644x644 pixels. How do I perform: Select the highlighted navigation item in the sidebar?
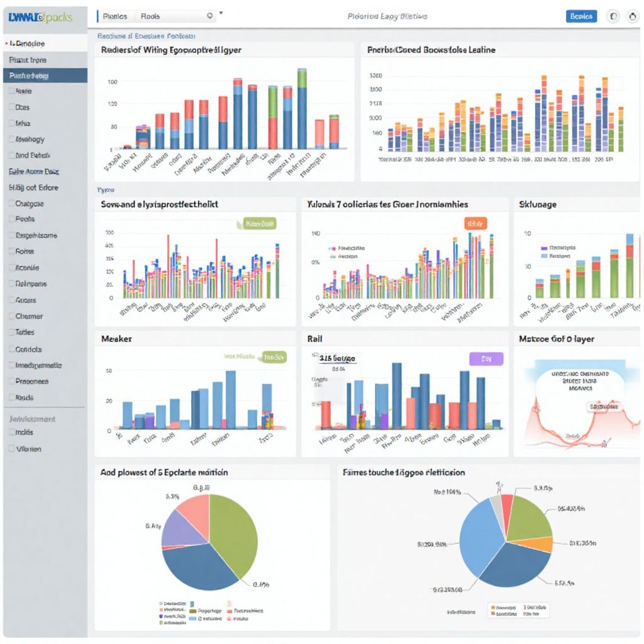tap(44, 75)
